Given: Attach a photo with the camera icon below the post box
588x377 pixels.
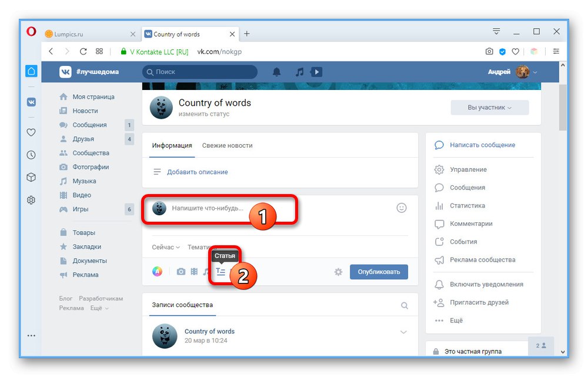Looking at the screenshot, I should coord(181,272).
